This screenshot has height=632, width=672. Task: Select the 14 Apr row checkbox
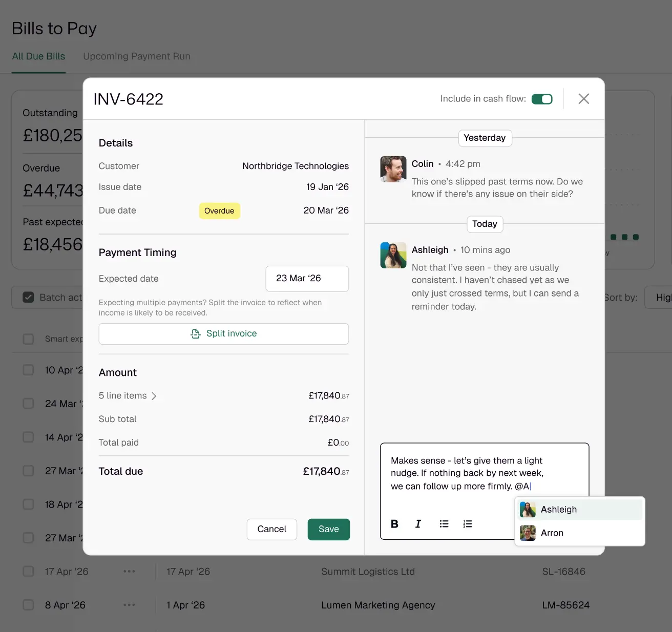click(29, 437)
